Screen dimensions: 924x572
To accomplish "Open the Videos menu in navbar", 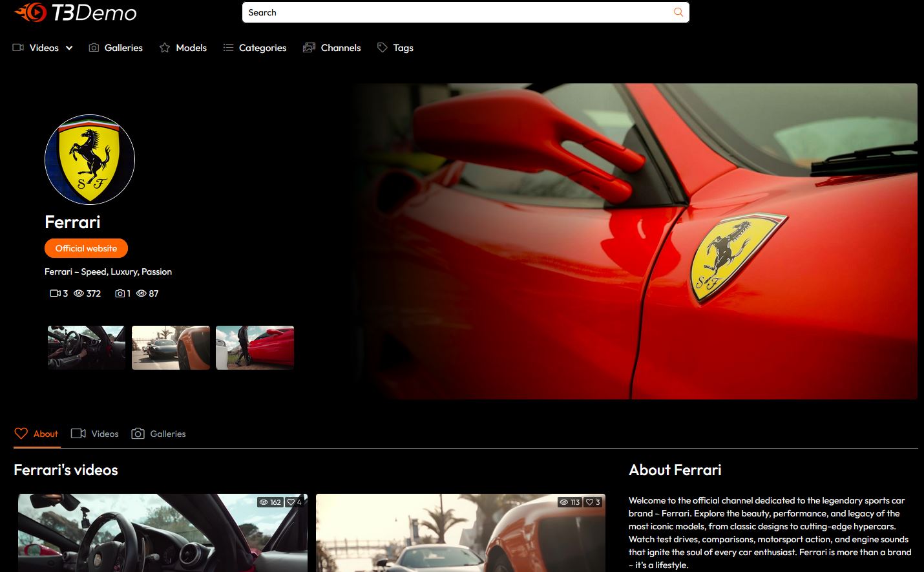I will pos(43,48).
